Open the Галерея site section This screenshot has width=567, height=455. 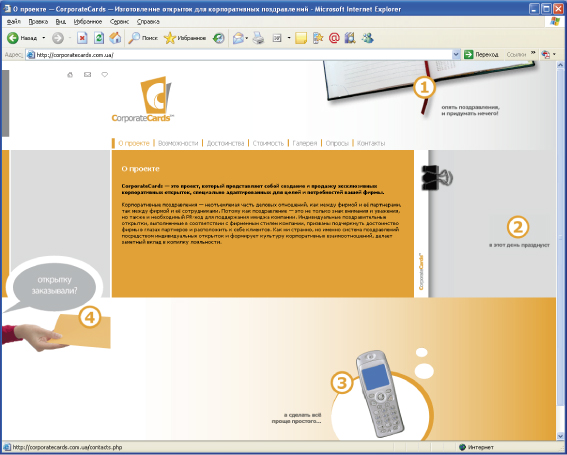(x=304, y=143)
